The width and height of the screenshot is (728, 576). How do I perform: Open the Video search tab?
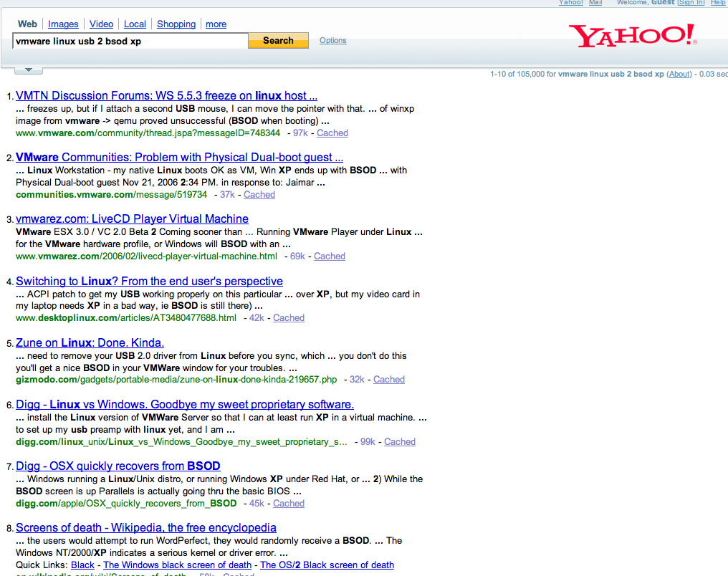tap(101, 24)
